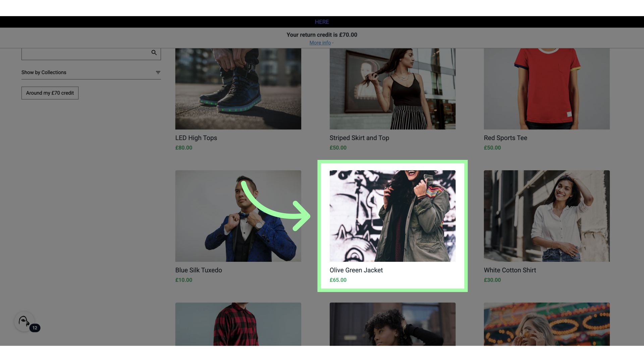Viewport: 644px width, 362px height.
Task: Click the £50.00 price under Striped Skirt and Top
Action: [x=338, y=148]
